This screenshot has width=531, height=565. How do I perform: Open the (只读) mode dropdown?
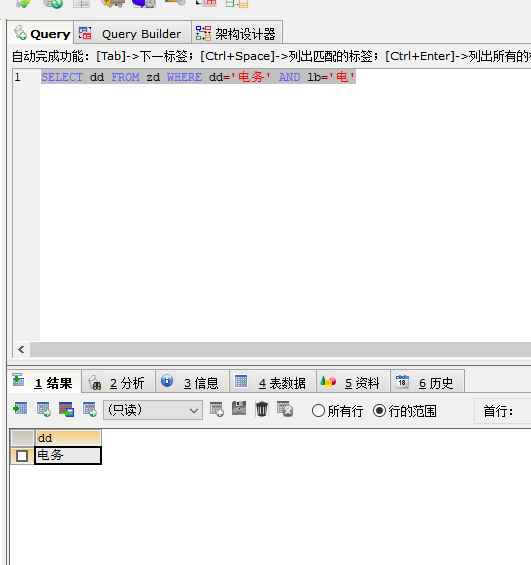pos(153,410)
